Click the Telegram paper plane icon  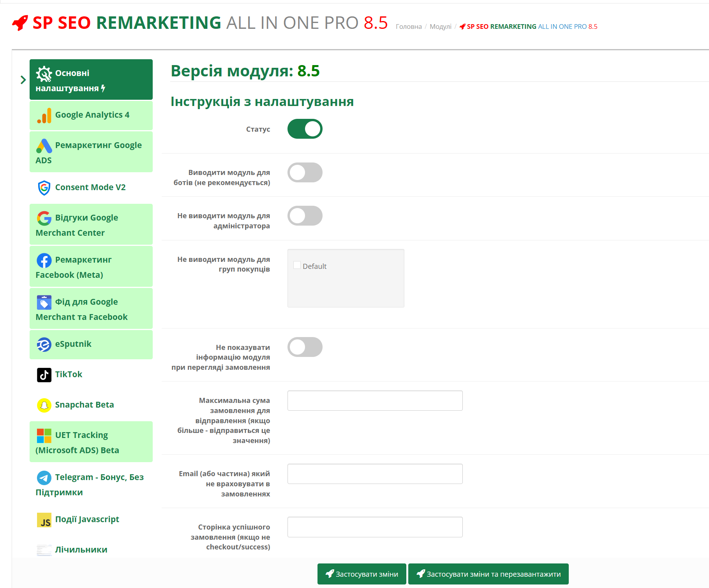(44, 478)
